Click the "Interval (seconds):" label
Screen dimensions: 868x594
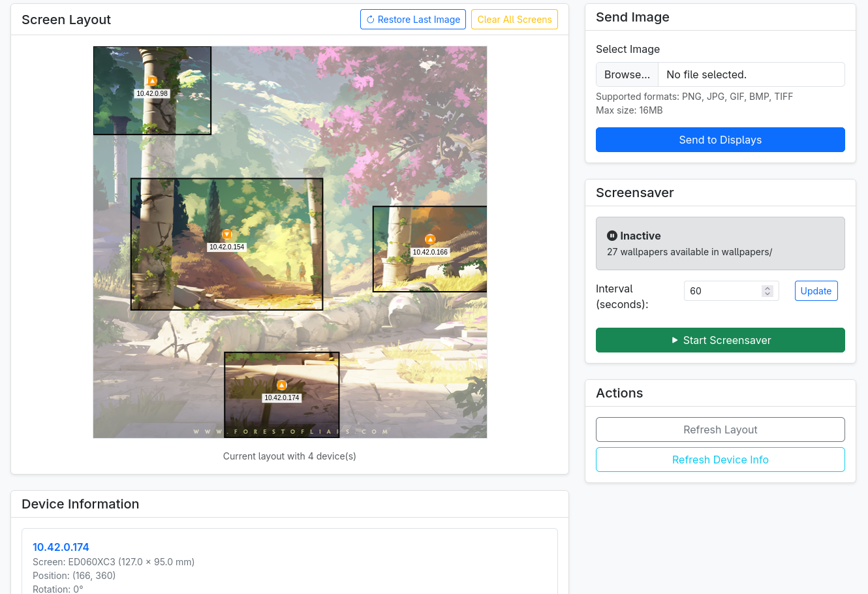(622, 296)
